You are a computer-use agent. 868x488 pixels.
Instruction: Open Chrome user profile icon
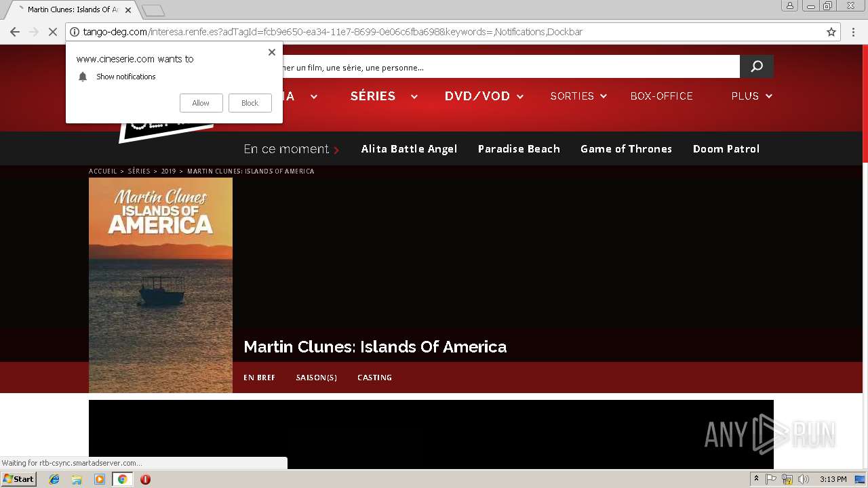789,5
